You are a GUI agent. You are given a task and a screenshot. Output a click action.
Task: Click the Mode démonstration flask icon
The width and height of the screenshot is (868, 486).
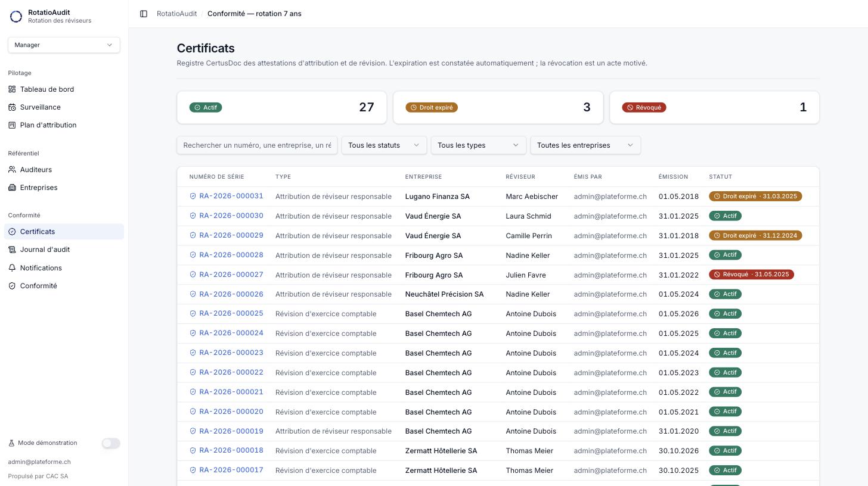click(11, 443)
